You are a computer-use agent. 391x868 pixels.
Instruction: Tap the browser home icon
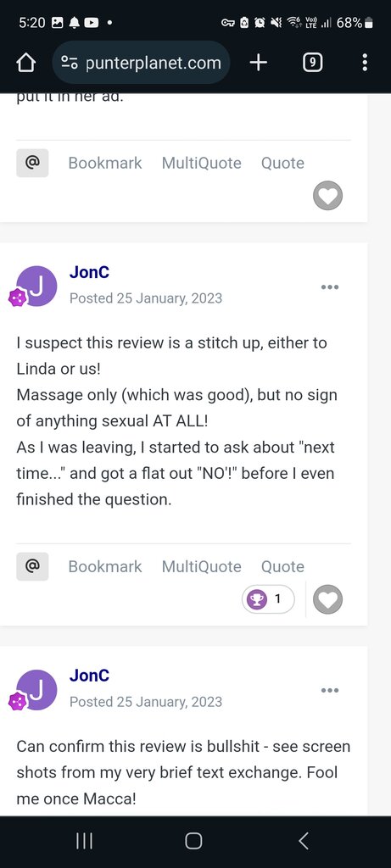coord(26,63)
